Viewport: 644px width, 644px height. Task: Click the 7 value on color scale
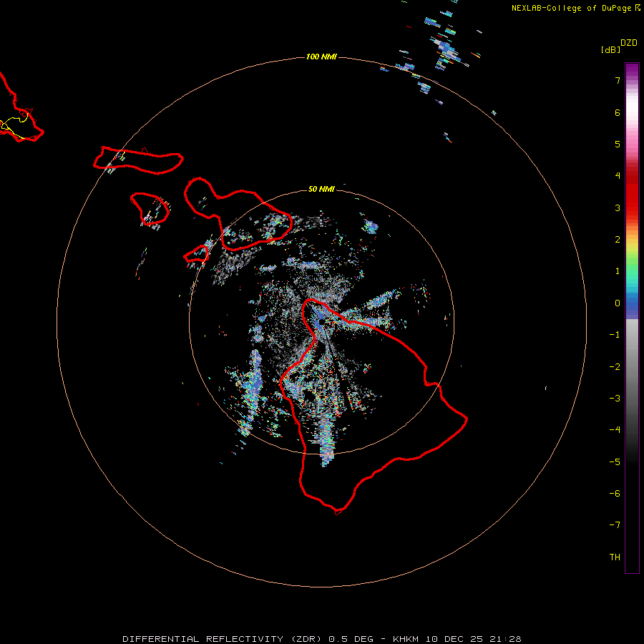618,80
